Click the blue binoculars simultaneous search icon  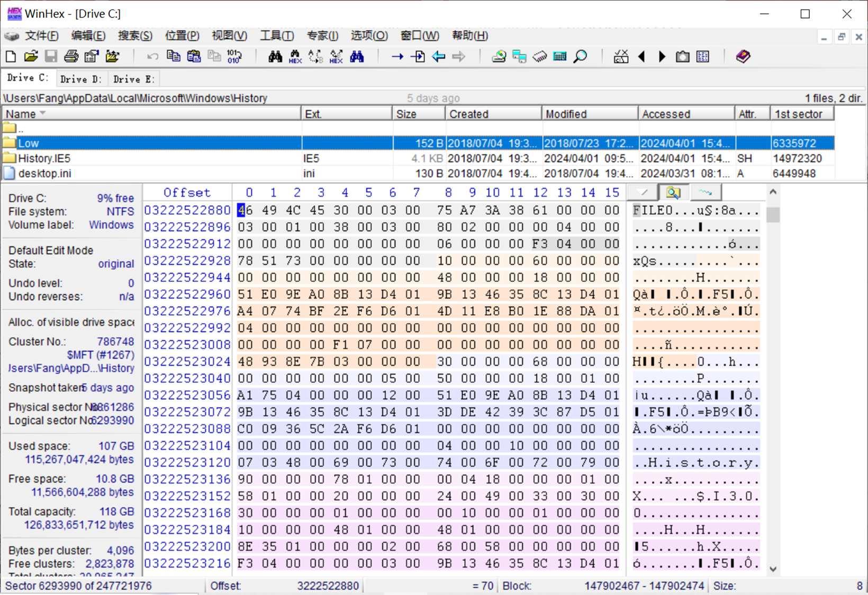point(357,56)
